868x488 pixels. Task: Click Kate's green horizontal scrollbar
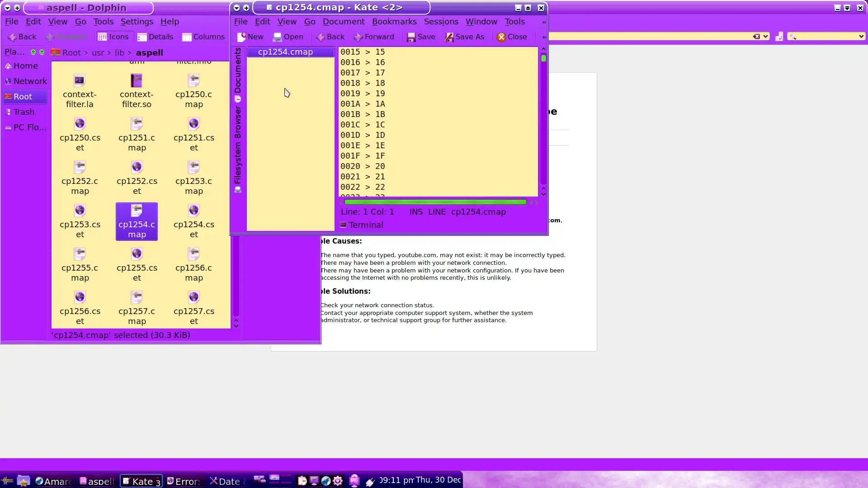pyautogui.click(x=435, y=202)
